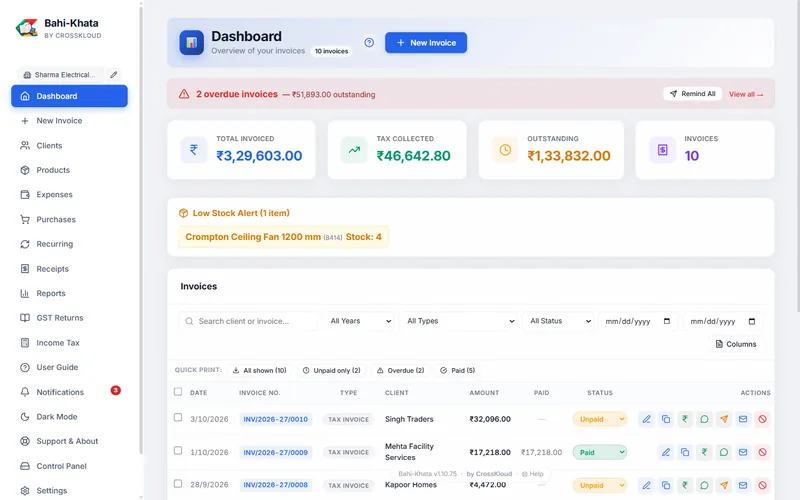The image size is (800, 500).
Task: Click the help question-mark icon beside Dashboard title
Action: (x=369, y=43)
